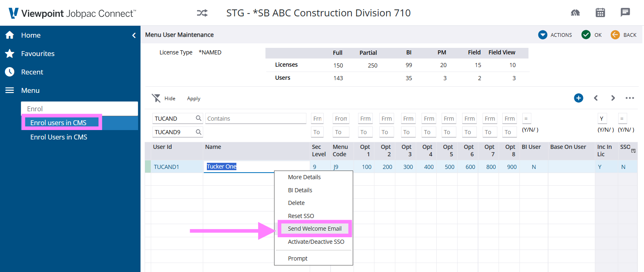Open the more options ellipsis

(630, 98)
